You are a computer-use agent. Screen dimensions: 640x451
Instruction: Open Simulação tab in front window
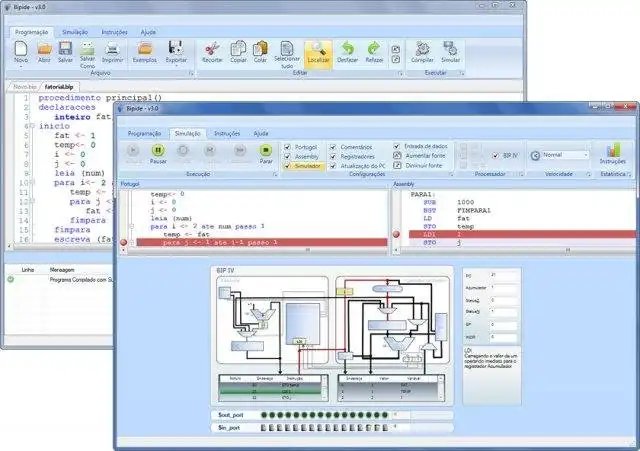click(x=187, y=133)
